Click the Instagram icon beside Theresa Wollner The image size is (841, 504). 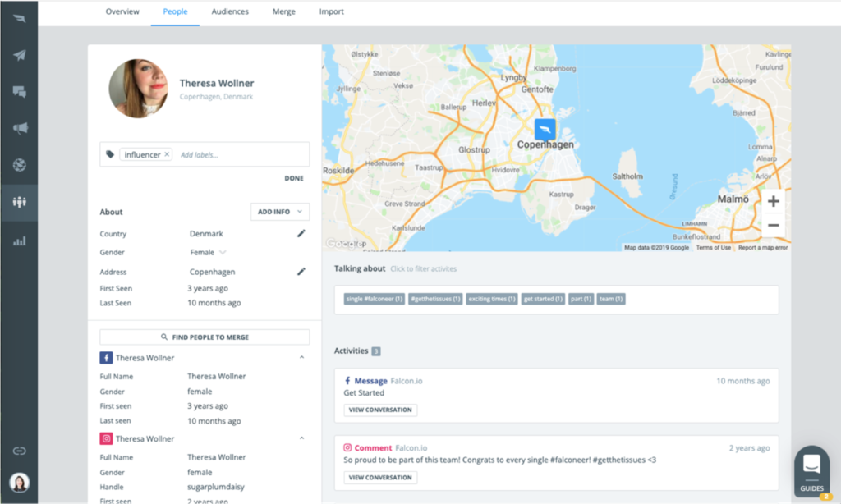[106, 438]
